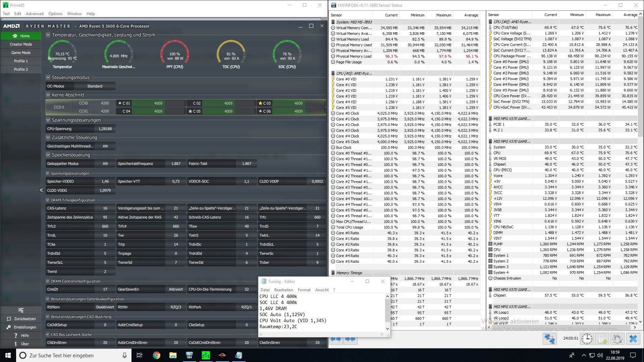The height and width of the screenshot is (362, 644).
Task: Switch to Ryzen Master taskbar icon
Action: pos(222,355)
